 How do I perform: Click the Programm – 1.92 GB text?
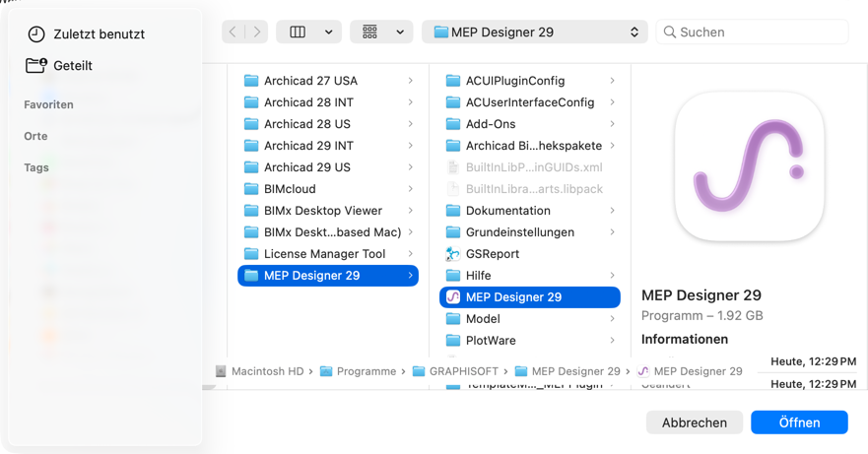tap(701, 315)
